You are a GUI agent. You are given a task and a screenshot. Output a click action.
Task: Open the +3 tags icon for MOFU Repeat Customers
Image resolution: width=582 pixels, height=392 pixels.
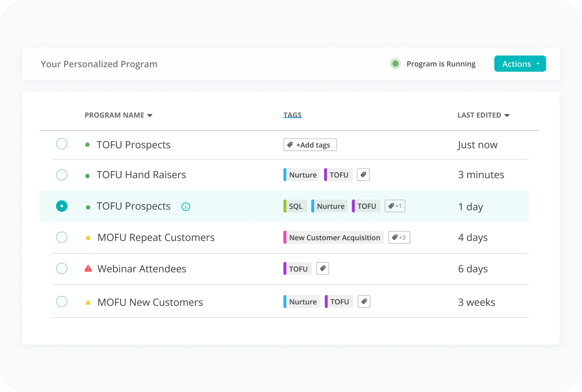coord(399,237)
